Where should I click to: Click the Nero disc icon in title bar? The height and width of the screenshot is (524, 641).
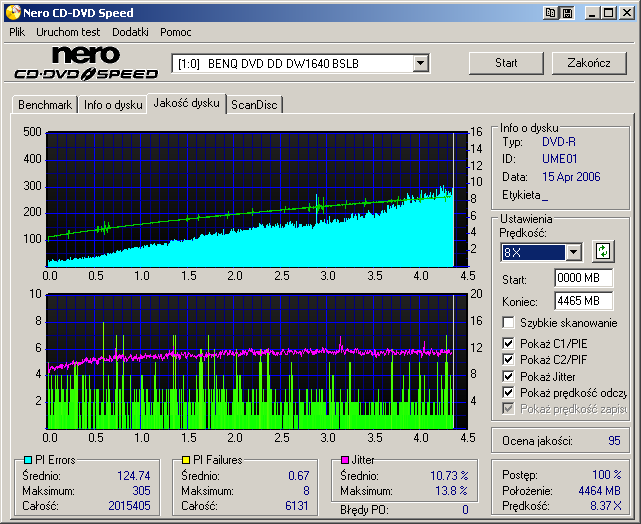(13, 13)
